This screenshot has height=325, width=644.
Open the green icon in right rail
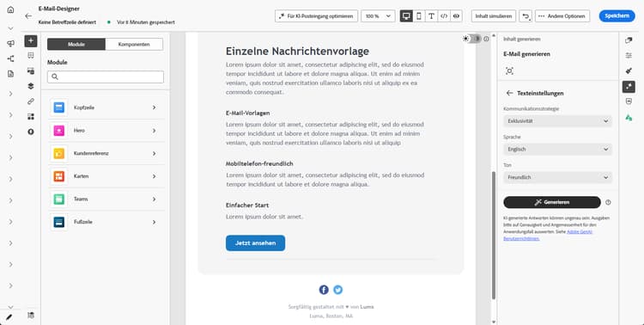click(629, 118)
